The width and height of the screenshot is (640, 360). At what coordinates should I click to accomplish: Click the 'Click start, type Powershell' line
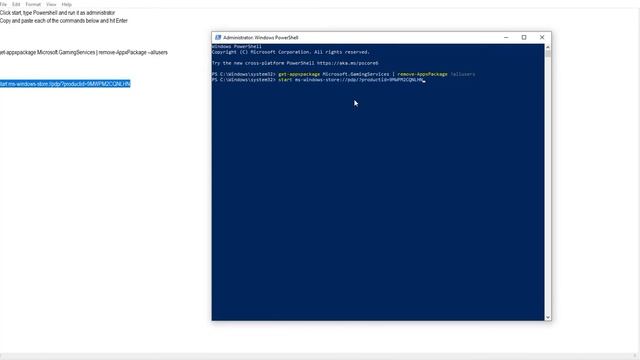coord(58,13)
